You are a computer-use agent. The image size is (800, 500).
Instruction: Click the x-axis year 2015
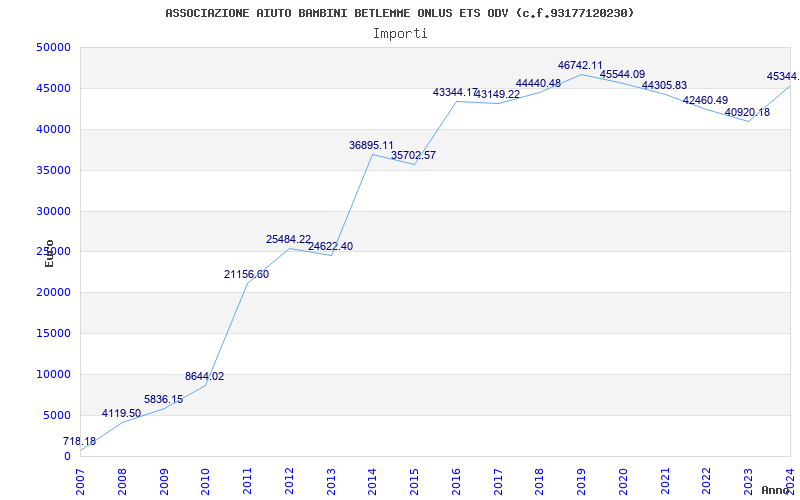[414, 482]
